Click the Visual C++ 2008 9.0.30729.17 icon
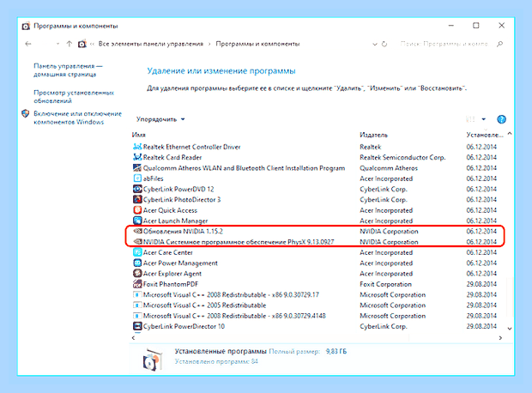Image resolution: width=532 pixels, height=393 pixels. (137, 294)
